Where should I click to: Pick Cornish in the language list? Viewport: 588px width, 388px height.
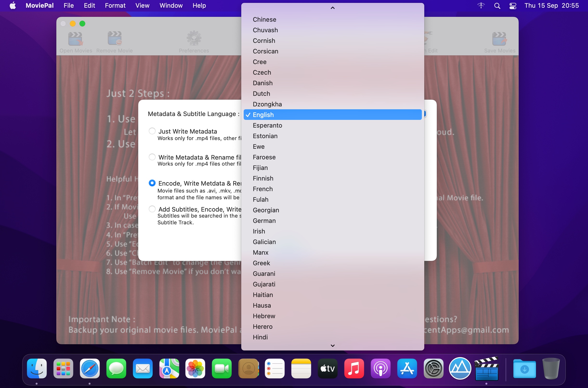point(333,41)
